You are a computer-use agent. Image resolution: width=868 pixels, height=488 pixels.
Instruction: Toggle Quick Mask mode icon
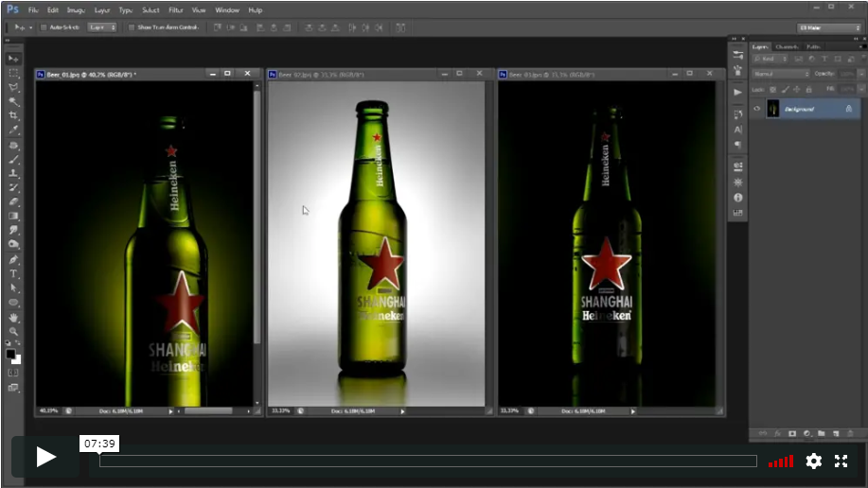[14, 373]
